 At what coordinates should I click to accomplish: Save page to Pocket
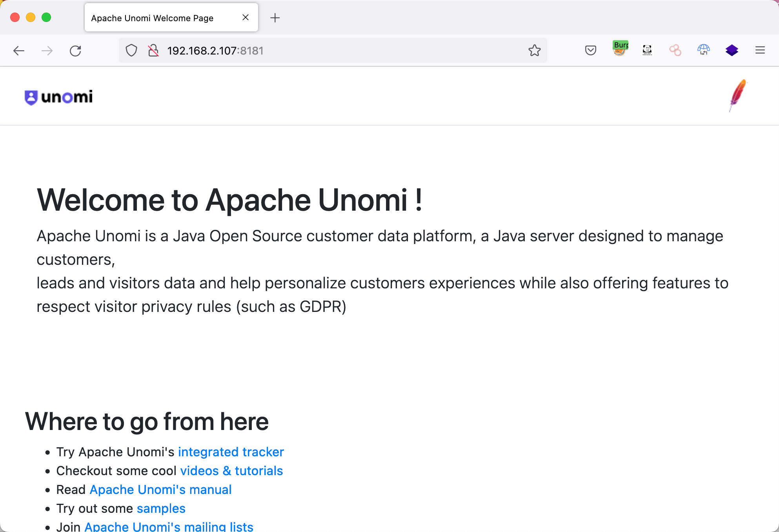(x=590, y=50)
